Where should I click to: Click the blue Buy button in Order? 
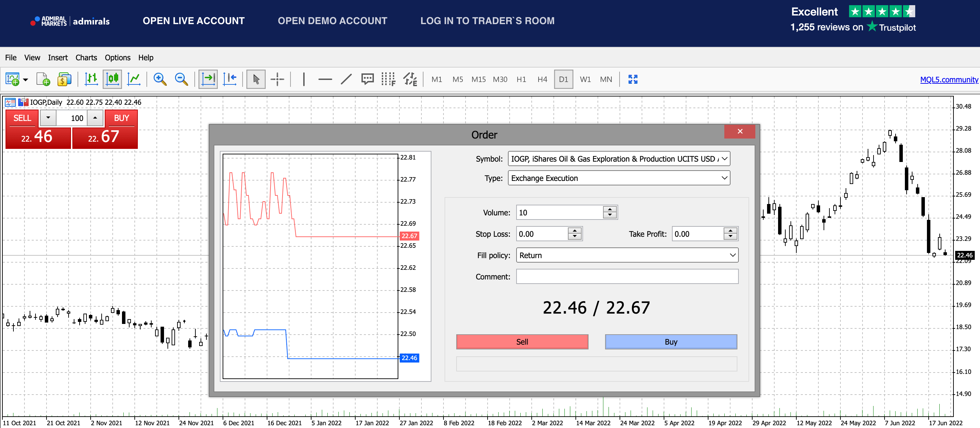[x=671, y=342]
